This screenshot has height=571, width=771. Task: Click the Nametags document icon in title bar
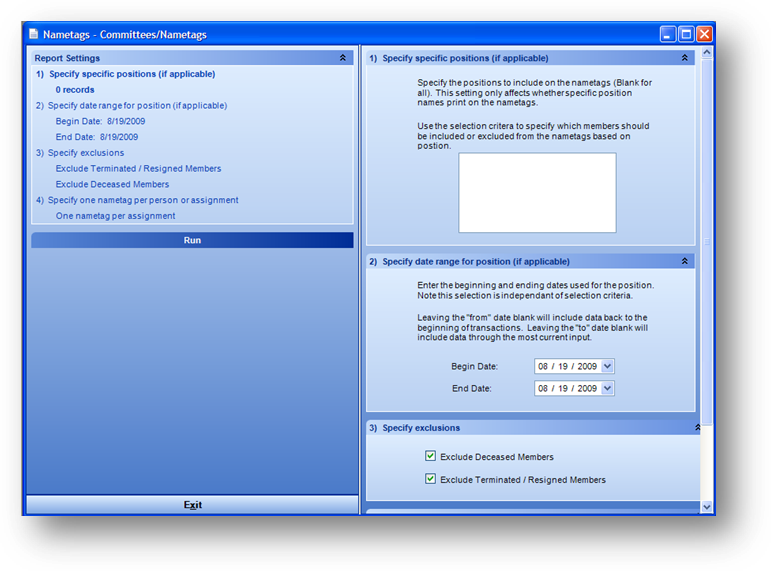[x=33, y=34]
